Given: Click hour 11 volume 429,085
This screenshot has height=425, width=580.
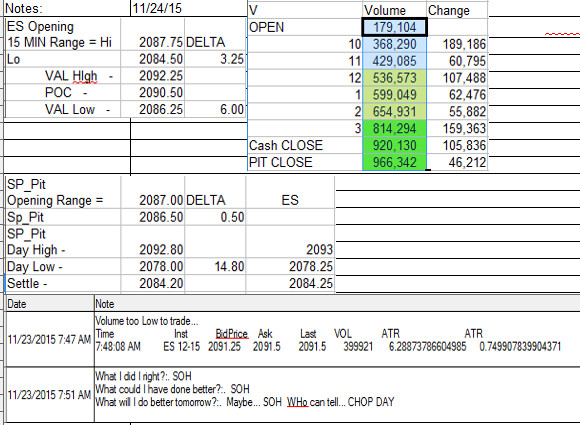Looking at the screenshot, I should pyautogui.click(x=394, y=61).
